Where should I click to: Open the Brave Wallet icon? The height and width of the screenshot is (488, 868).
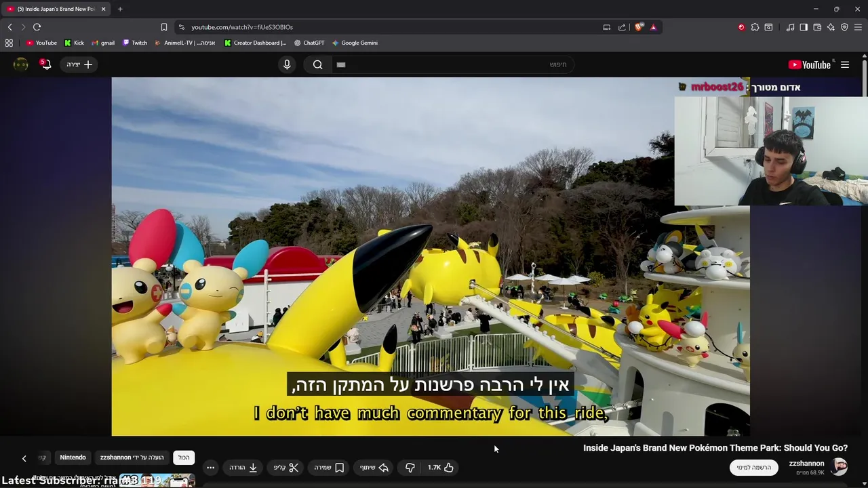tap(817, 27)
